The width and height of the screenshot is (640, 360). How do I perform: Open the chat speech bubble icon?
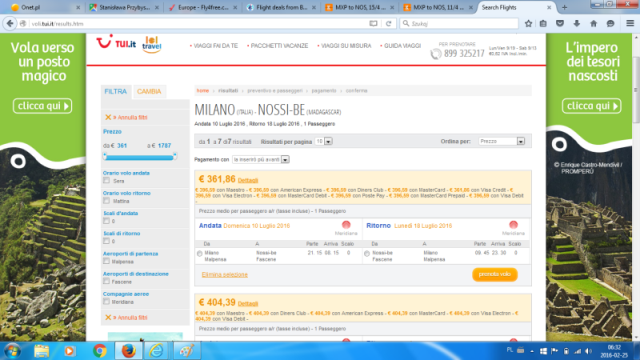tap(610, 24)
